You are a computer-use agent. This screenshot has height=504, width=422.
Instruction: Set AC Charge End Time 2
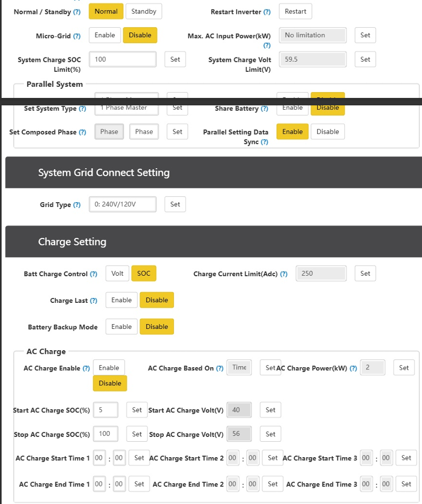(x=272, y=484)
